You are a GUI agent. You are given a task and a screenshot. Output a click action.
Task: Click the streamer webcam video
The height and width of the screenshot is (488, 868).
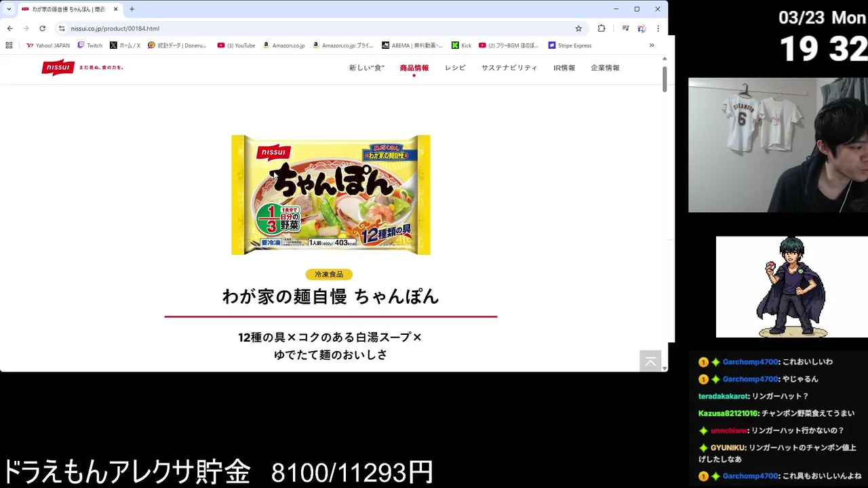(778, 145)
